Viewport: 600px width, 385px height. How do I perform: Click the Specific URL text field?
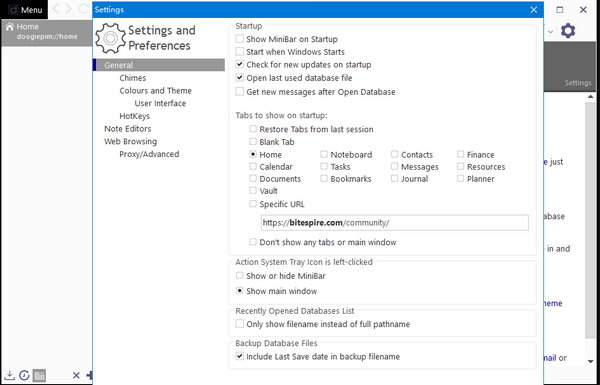pyautogui.click(x=395, y=223)
